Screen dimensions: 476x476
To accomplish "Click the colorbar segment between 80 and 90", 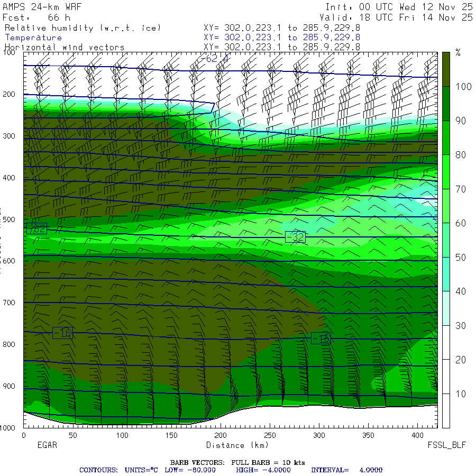I will [x=446, y=138].
